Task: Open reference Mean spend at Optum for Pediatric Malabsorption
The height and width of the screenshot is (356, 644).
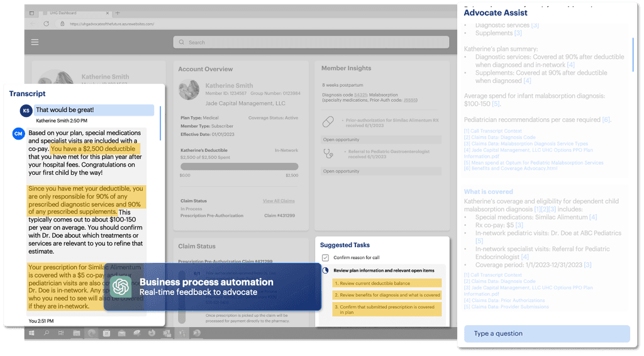Action: [x=533, y=163]
